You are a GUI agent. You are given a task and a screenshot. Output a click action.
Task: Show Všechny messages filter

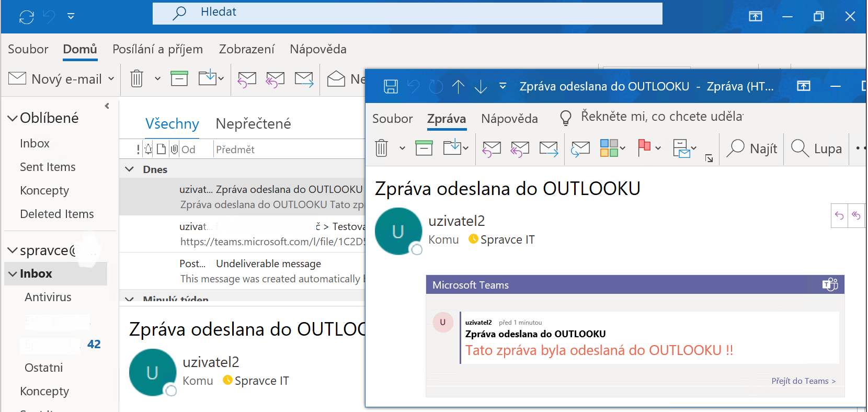(x=172, y=124)
